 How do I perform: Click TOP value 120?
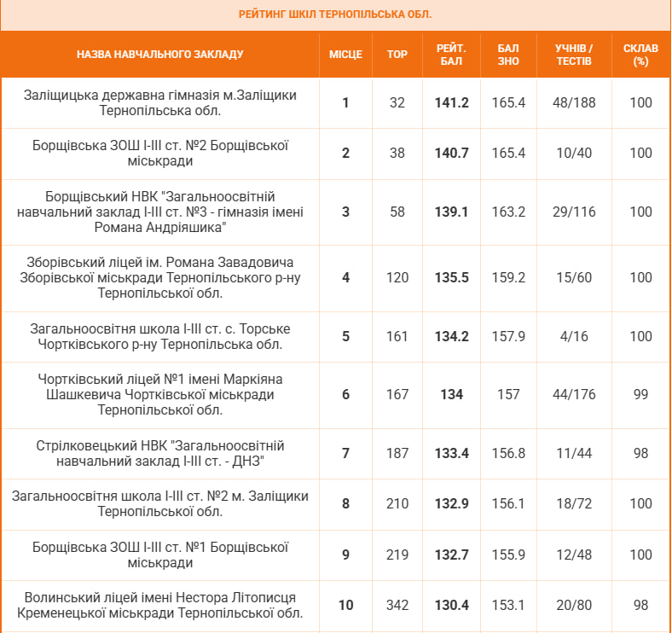click(397, 277)
